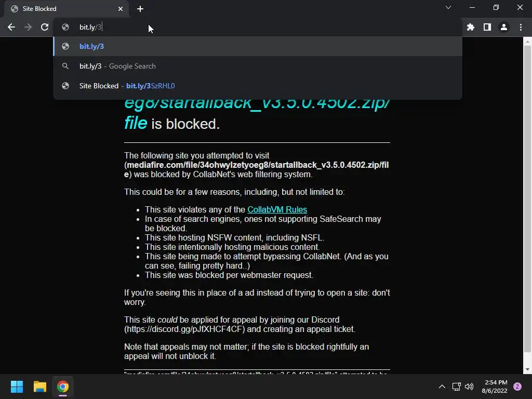Image resolution: width=532 pixels, height=399 pixels.
Task: Choose the first bit.ly/3 URL suggestion
Action: (x=258, y=46)
